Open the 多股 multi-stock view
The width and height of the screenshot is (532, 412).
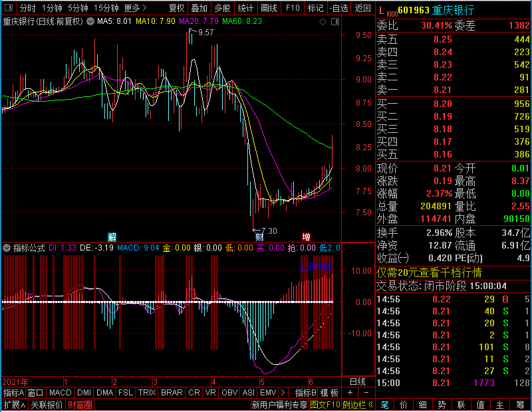tap(222, 8)
